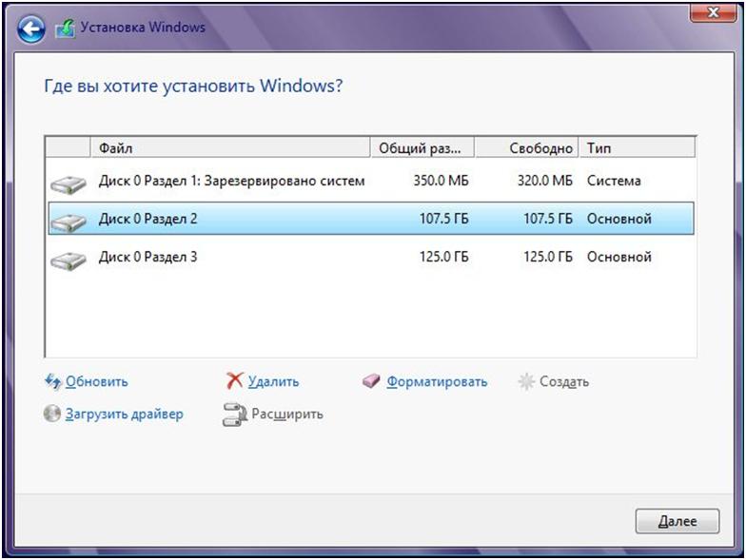Click the Форматировать link

tap(437, 382)
